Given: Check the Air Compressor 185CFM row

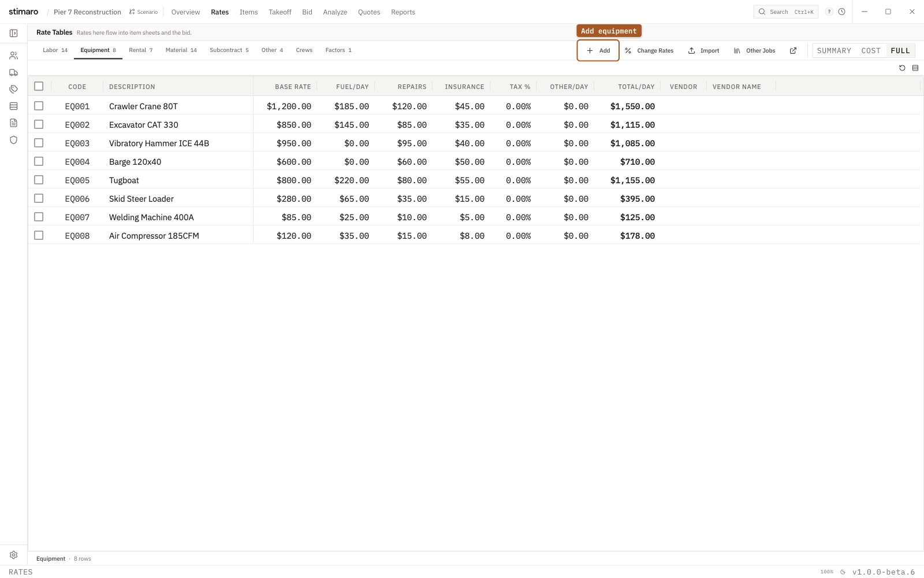Looking at the screenshot, I should point(39,235).
